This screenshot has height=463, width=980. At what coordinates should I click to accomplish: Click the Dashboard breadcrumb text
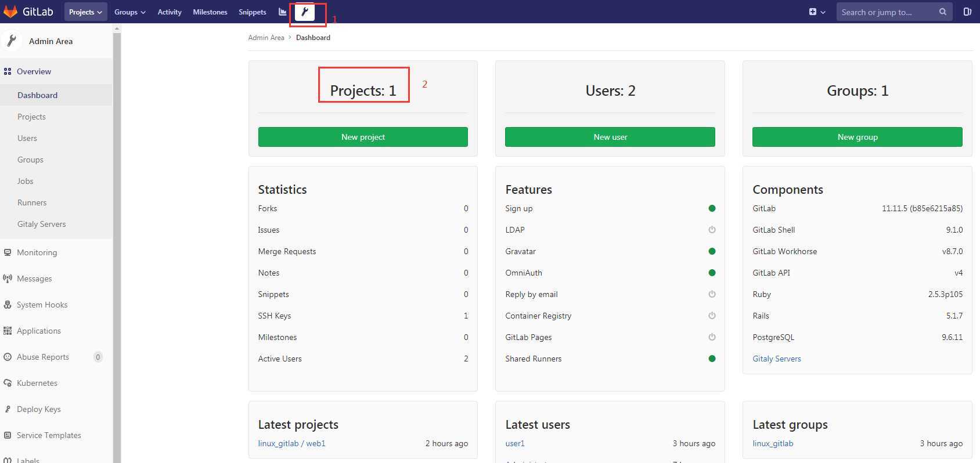(313, 37)
